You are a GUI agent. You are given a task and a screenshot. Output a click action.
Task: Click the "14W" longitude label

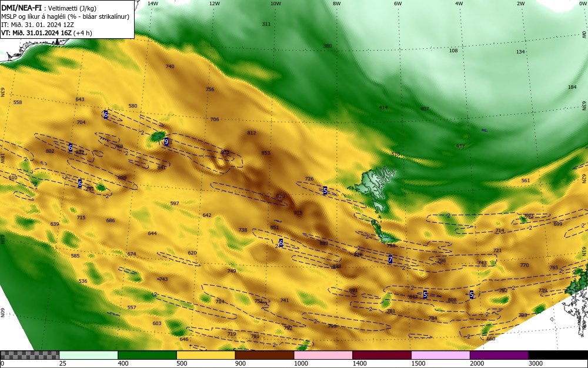[x=153, y=4]
